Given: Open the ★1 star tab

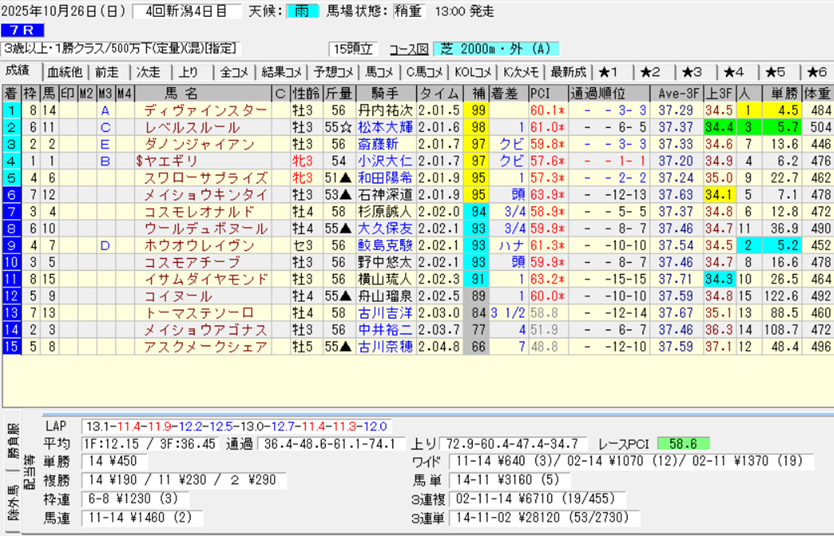Looking at the screenshot, I should coord(610,72).
